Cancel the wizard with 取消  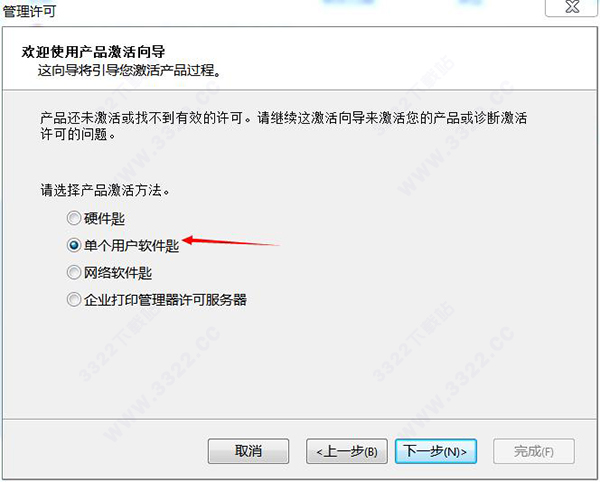[x=248, y=451]
